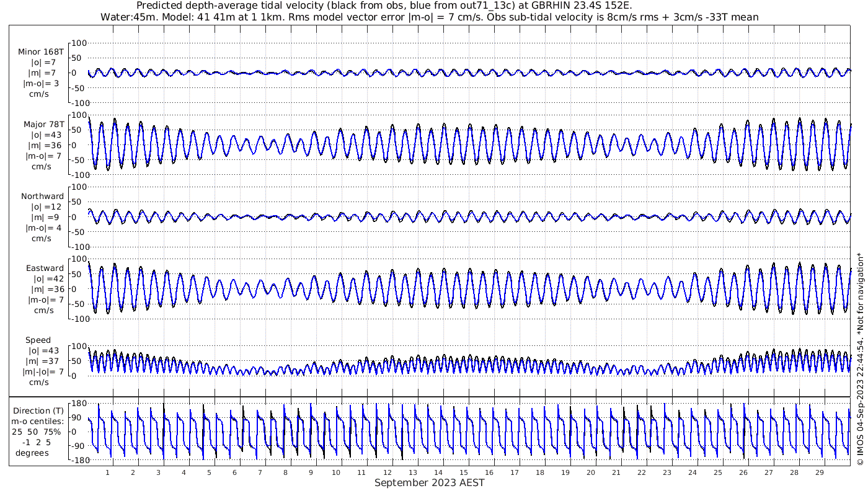Click the "-100" tick of Minor panel axis
The image size is (868, 496).
pos(79,102)
